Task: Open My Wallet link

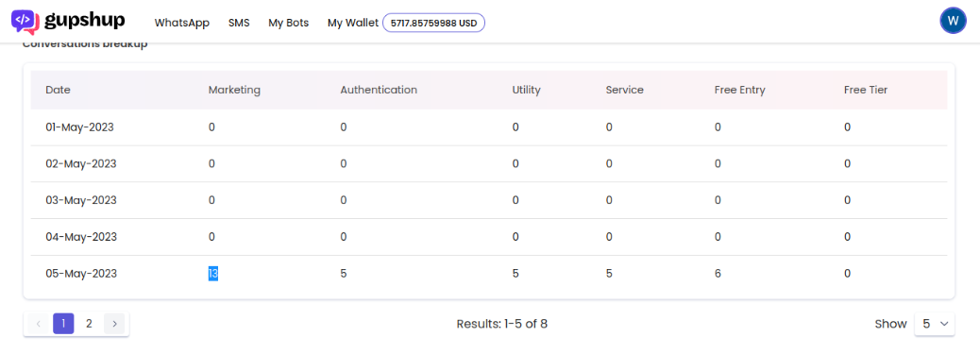Action: 353,24
